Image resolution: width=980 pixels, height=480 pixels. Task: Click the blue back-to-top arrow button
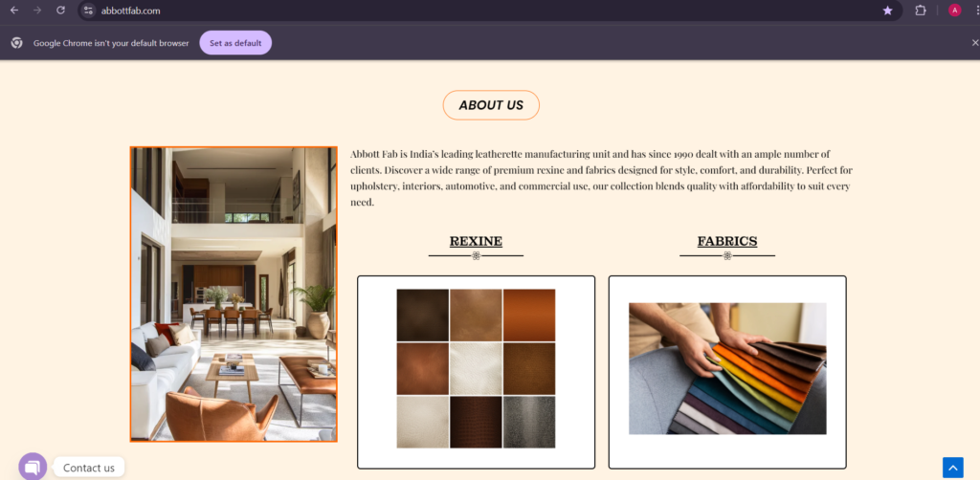tap(953, 468)
